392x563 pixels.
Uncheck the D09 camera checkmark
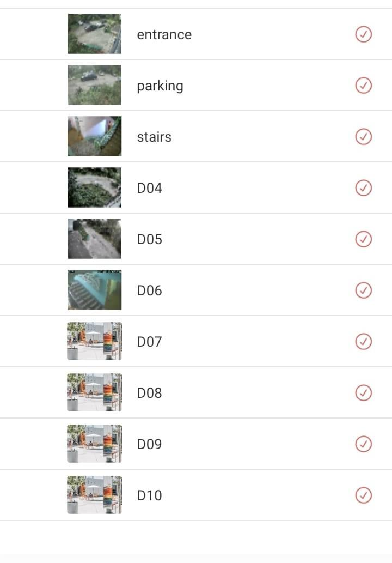pos(363,444)
